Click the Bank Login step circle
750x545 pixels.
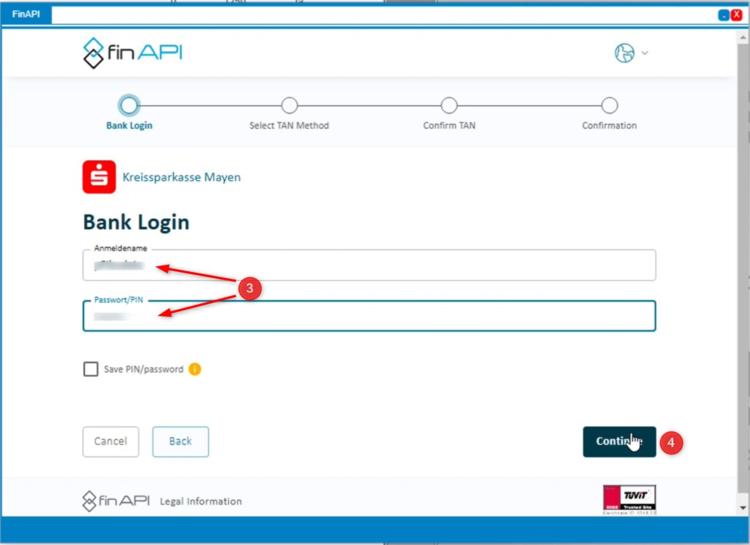[129, 105]
